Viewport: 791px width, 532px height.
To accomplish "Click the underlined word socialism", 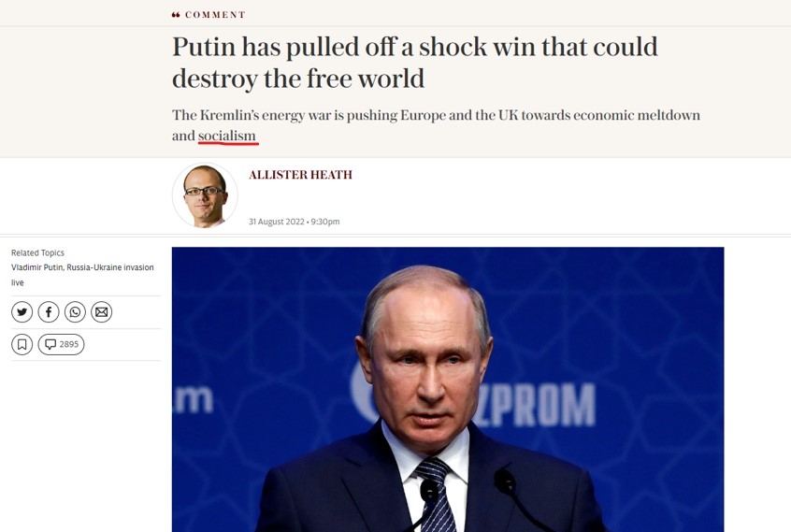I will coord(227,136).
